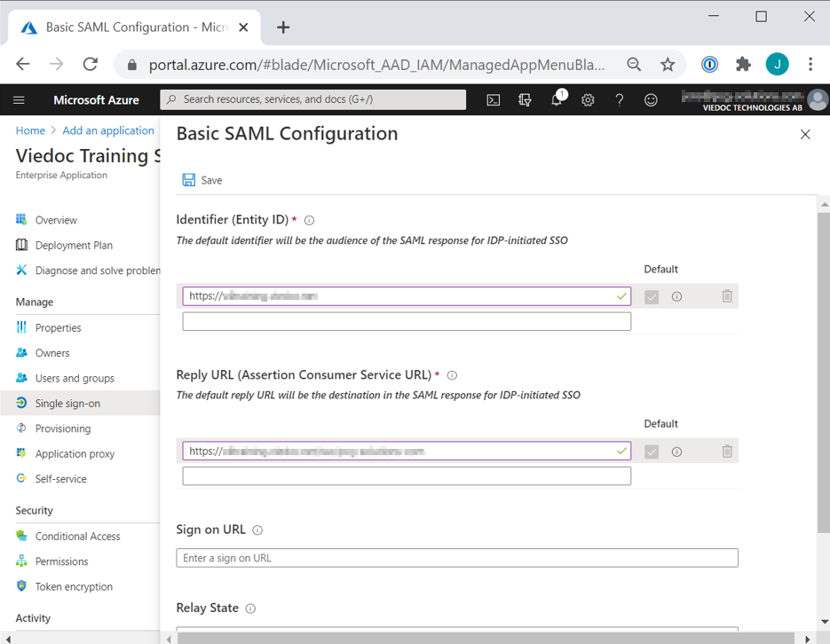Viewport: 830px width, 644px height.
Task: Delete the Identifier entry with trash icon
Action: coord(727,296)
